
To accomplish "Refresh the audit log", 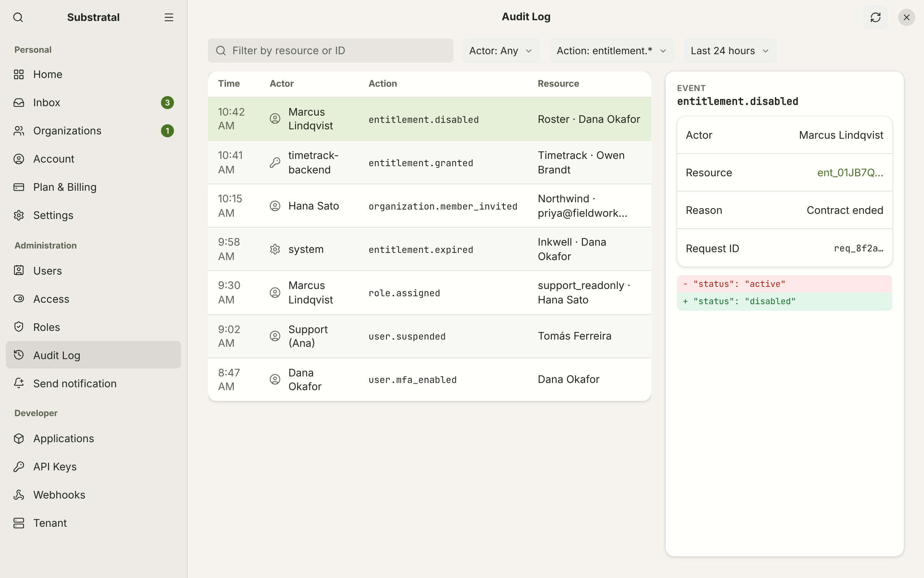I will coord(875,18).
